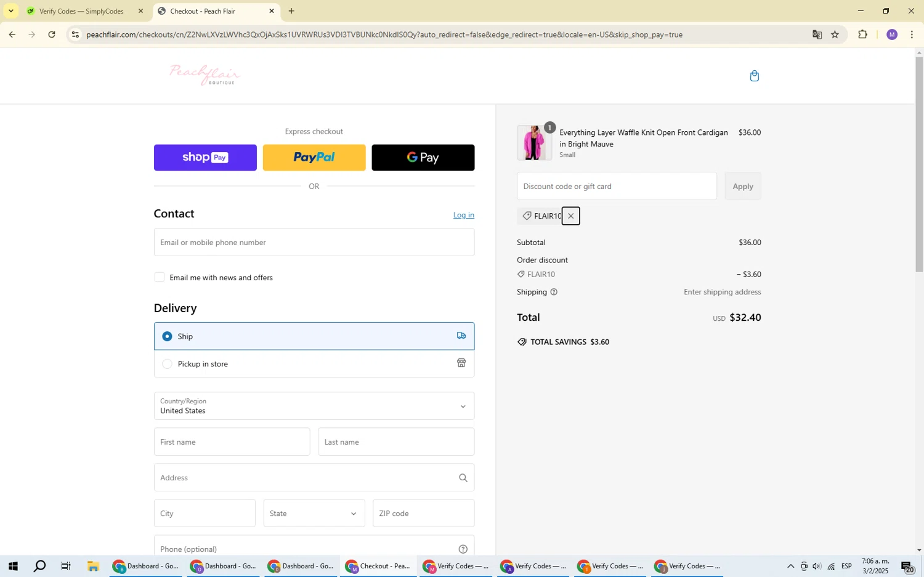Click the address search magnifier icon
Viewport: 924px width, 577px height.
click(463, 478)
